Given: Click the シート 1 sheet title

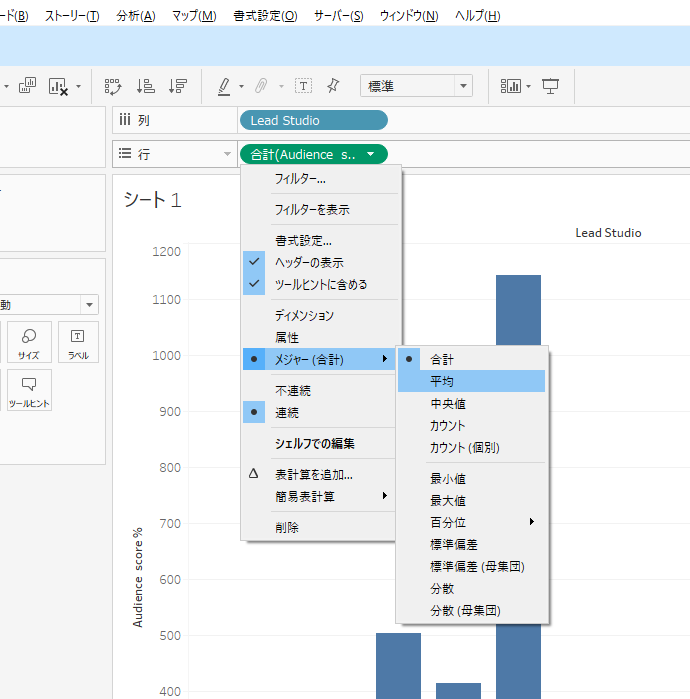Looking at the screenshot, I should [x=152, y=200].
